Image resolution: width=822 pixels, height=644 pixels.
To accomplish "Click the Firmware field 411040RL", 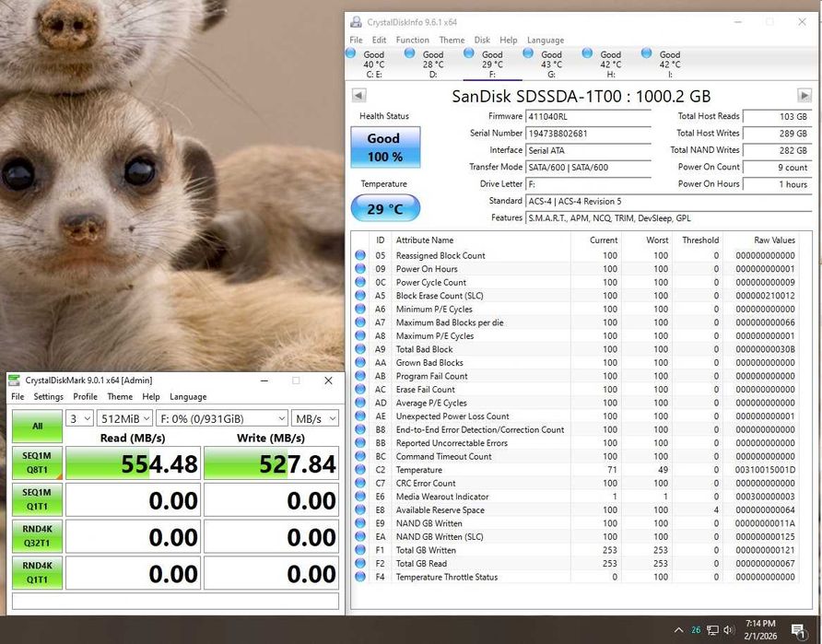I will pos(588,116).
